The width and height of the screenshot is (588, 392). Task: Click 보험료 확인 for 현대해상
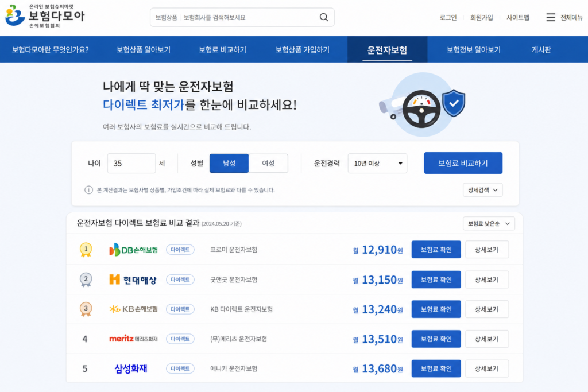436,280
